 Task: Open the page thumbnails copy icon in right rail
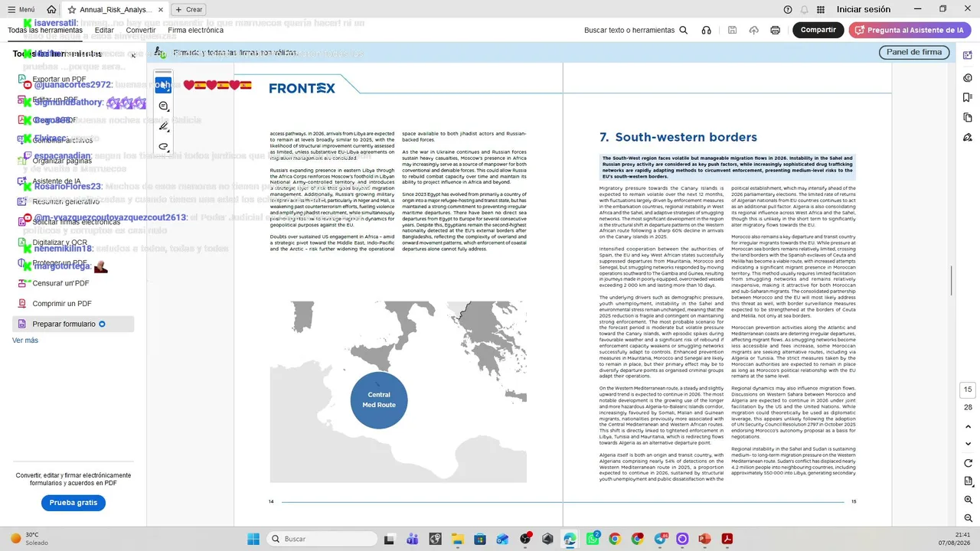tap(968, 117)
